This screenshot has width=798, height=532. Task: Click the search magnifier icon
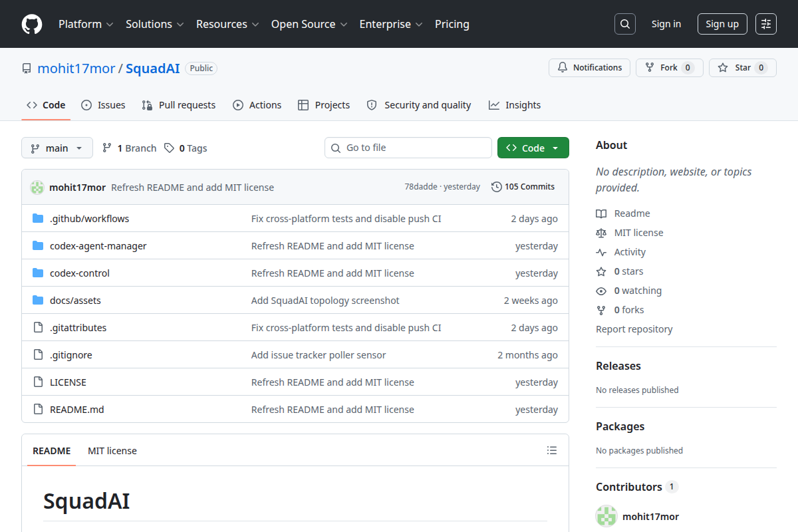click(x=625, y=24)
